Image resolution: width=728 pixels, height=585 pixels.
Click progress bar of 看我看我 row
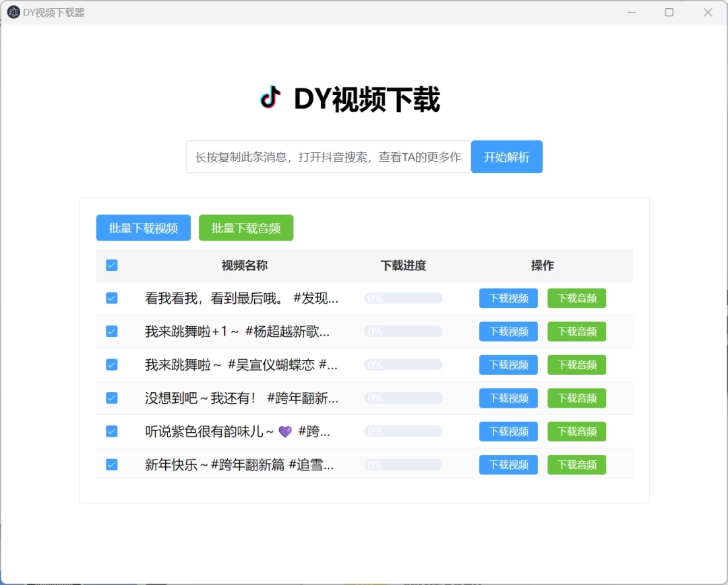point(403,298)
